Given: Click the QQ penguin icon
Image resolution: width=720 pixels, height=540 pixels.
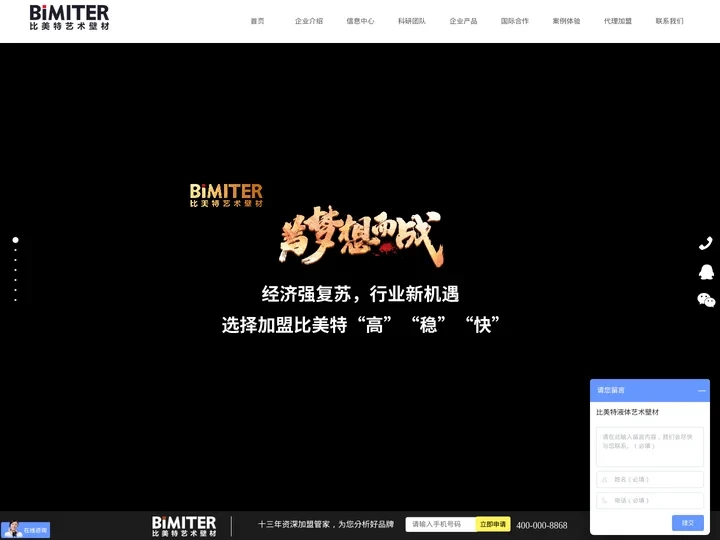Looking at the screenshot, I should tap(706, 272).
